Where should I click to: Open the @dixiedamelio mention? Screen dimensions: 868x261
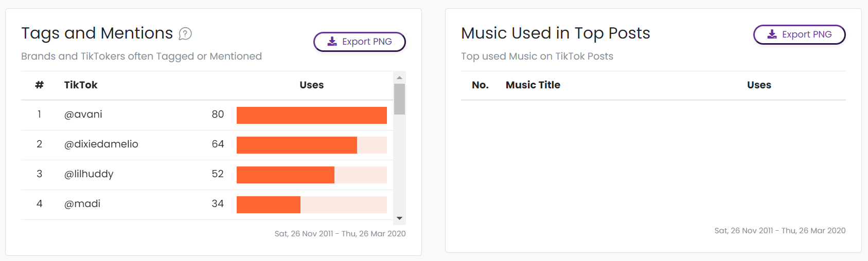click(101, 144)
